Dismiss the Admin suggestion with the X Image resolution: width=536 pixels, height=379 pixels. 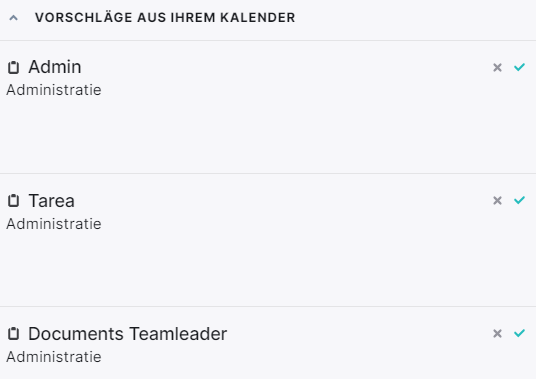[x=497, y=67]
